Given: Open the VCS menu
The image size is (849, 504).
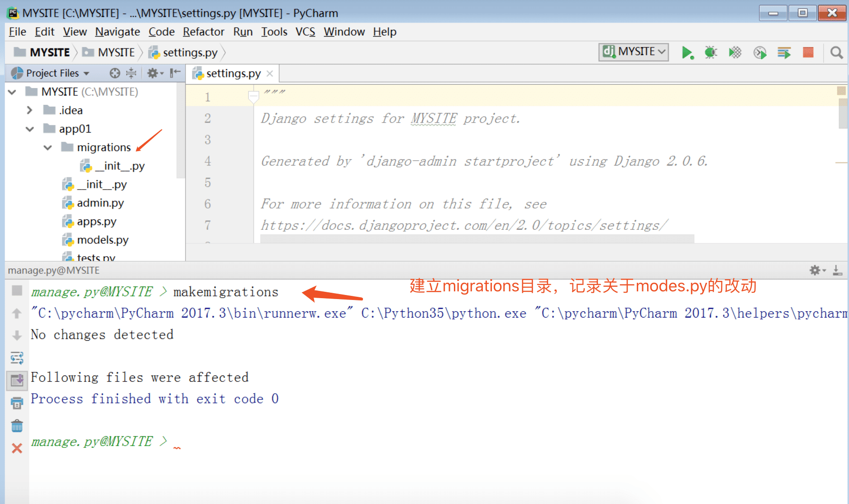Looking at the screenshot, I should 305,32.
